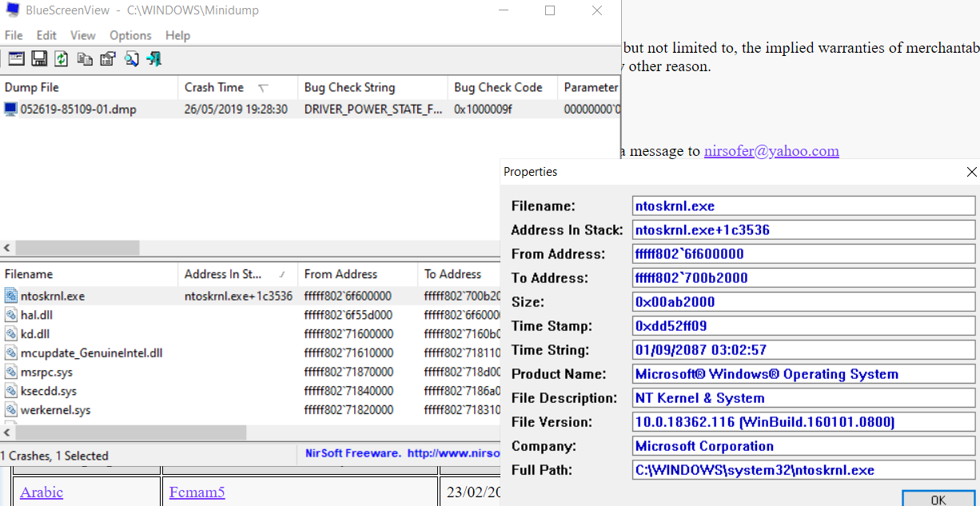The height and width of the screenshot is (506, 980).
Task: Click the Filename field in Properties
Action: coord(803,206)
